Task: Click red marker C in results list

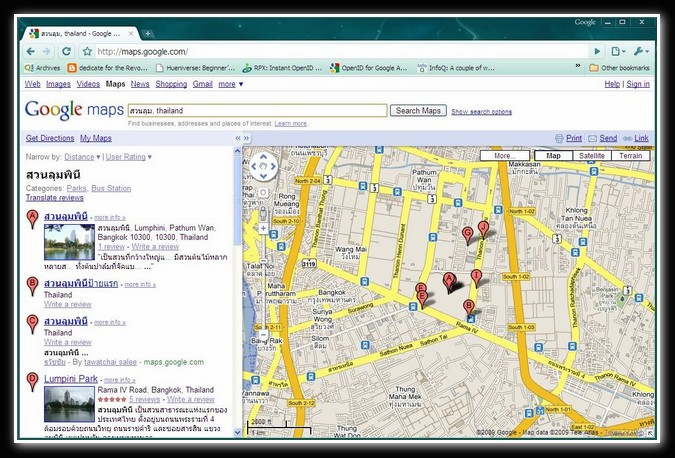Action: pos(32,324)
